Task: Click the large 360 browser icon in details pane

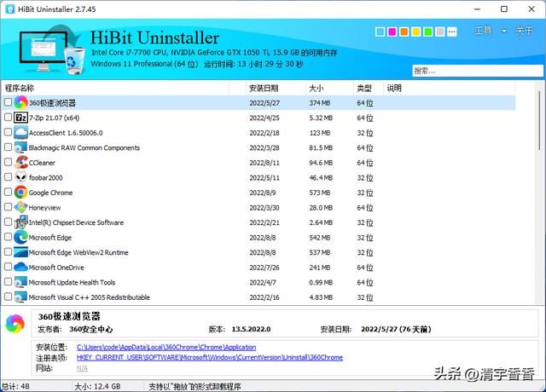Action: click(x=15, y=324)
